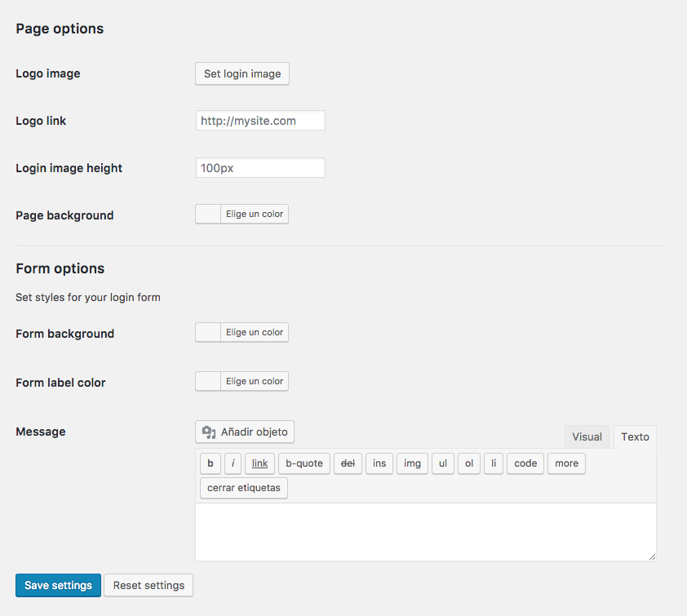Insert inserted text using the ins quicktag
The width and height of the screenshot is (687, 616).
(379, 463)
